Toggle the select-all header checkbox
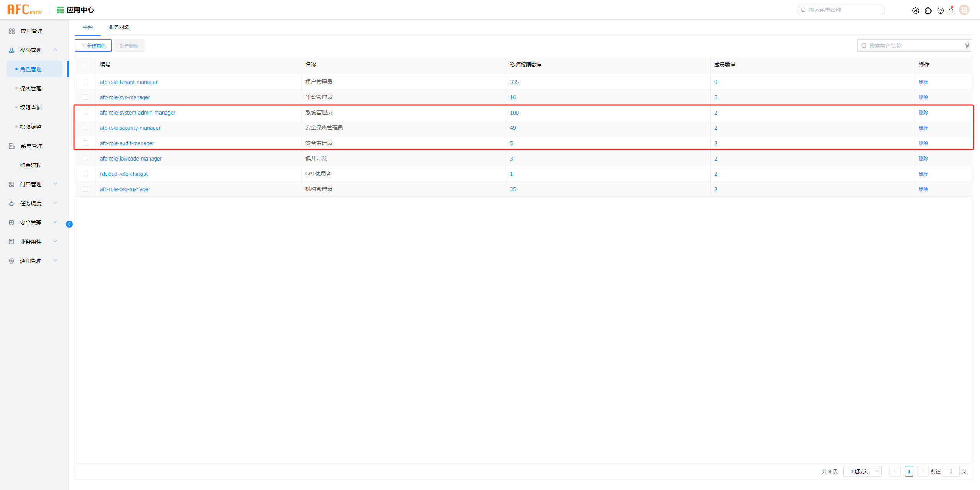The image size is (980, 490). [x=85, y=65]
